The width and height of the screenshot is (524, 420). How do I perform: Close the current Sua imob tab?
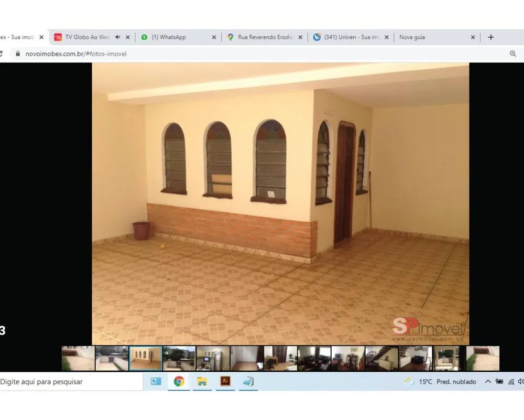point(41,37)
